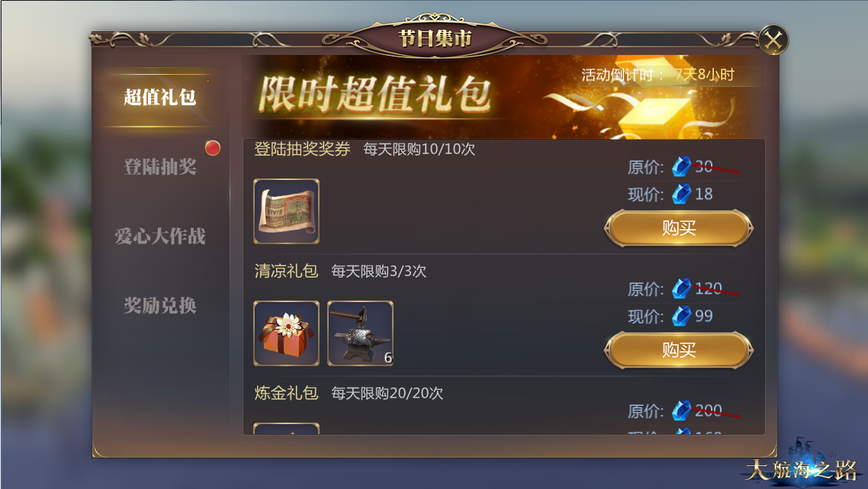Viewport: 868px width, 489px height.
Task: Click blue gem icon next to original price 200
Action: pyautogui.click(x=681, y=410)
